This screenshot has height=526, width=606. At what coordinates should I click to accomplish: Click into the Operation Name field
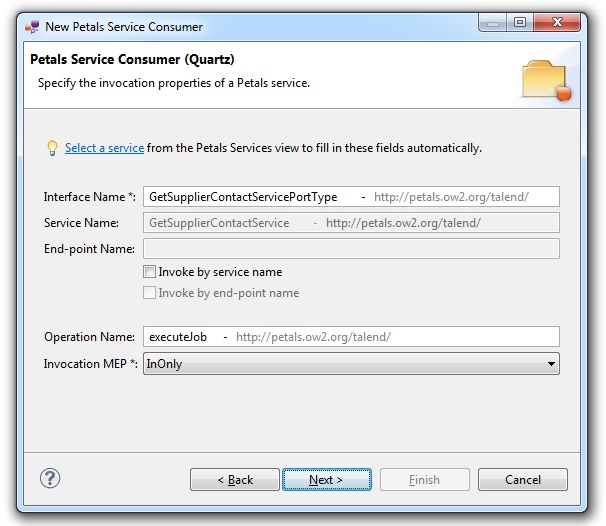click(350, 337)
